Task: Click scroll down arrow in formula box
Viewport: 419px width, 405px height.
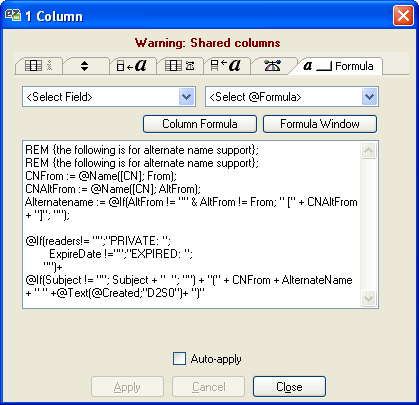Action: pyautogui.click(x=368, y=298)
